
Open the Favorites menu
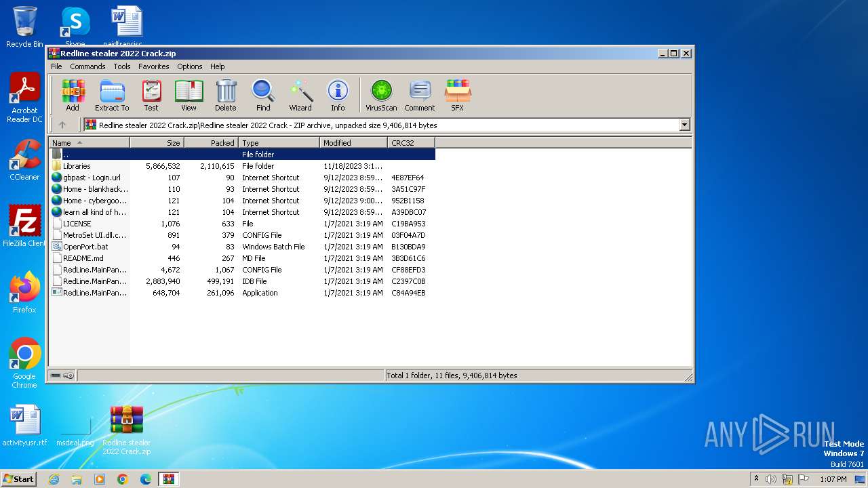tap(154, 66)
